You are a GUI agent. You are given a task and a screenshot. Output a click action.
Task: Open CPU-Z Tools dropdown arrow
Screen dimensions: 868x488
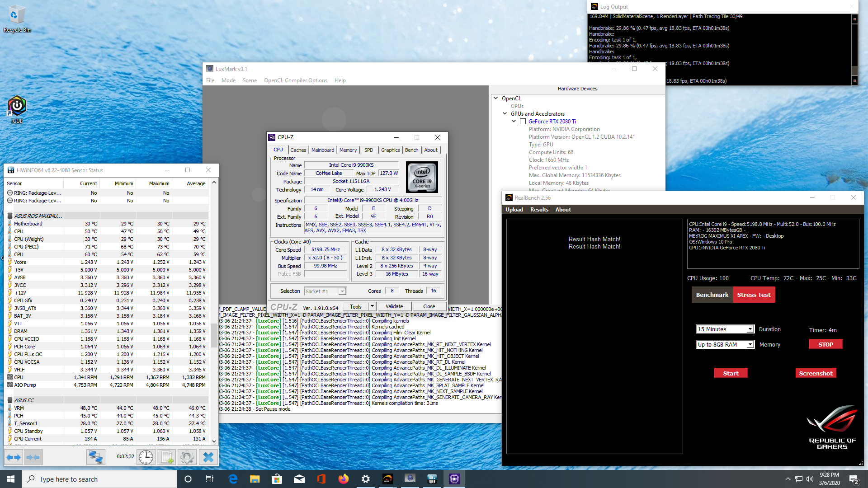coord(372,306)
